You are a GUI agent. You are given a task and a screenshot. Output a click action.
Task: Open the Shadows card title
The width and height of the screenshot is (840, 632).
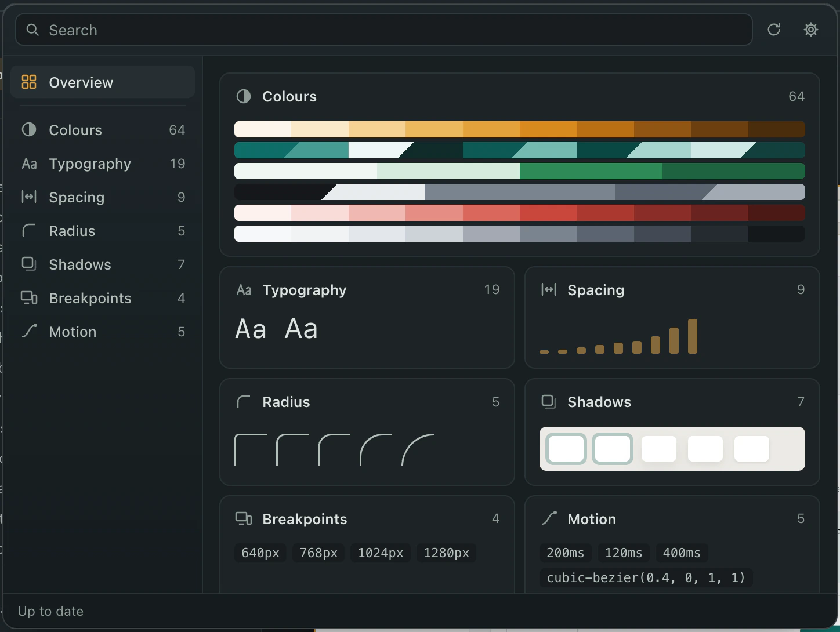pyautogui.click(x=599, y=402)
